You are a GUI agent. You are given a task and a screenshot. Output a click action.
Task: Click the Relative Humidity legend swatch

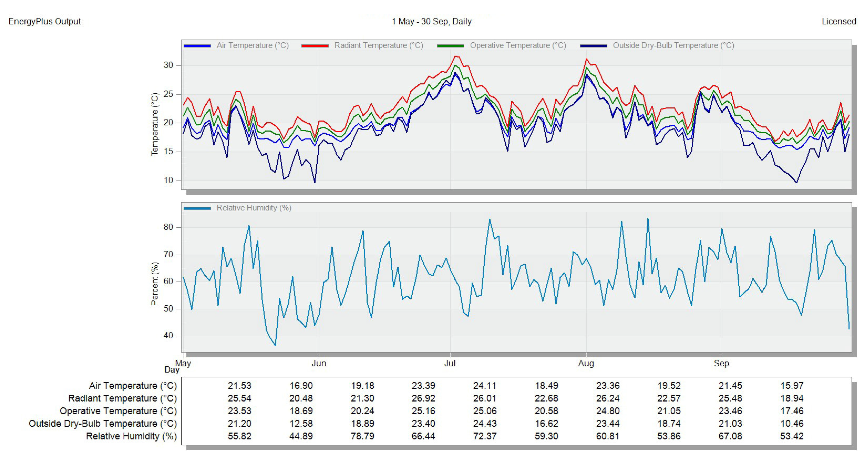pyautogui.click(x=197, y=208)
